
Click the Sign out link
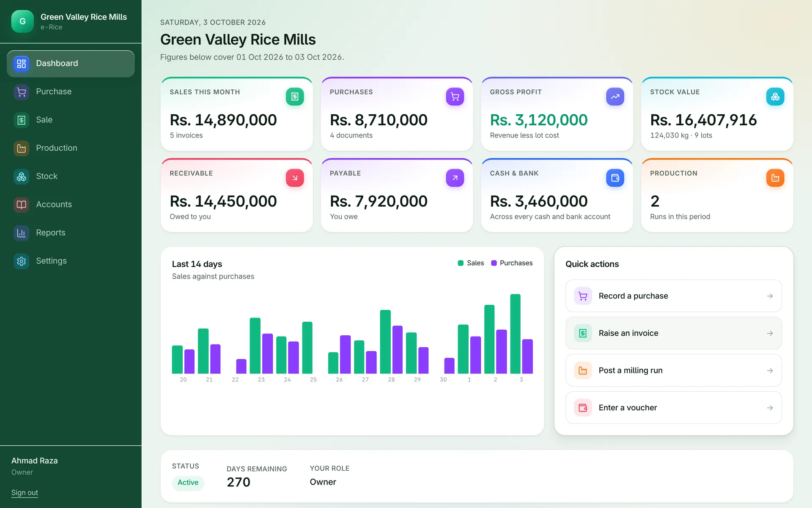click(25, 492)
